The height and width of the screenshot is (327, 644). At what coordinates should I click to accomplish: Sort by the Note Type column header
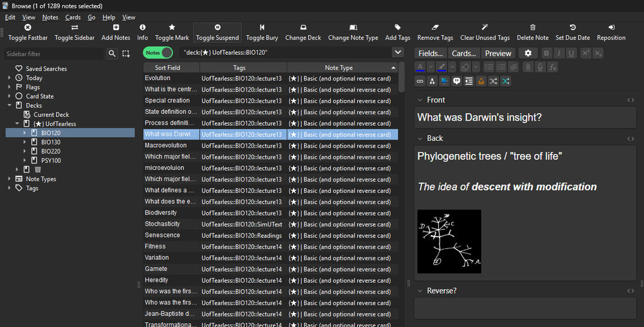[x=342, y=67]
